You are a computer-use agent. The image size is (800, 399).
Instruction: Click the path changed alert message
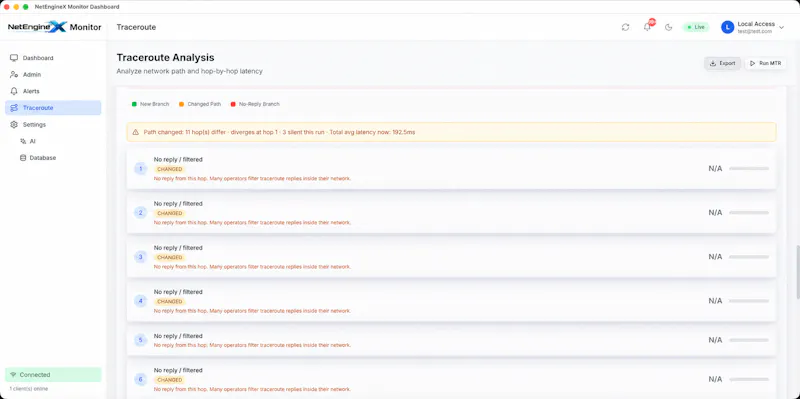click(x=280, y=132)
